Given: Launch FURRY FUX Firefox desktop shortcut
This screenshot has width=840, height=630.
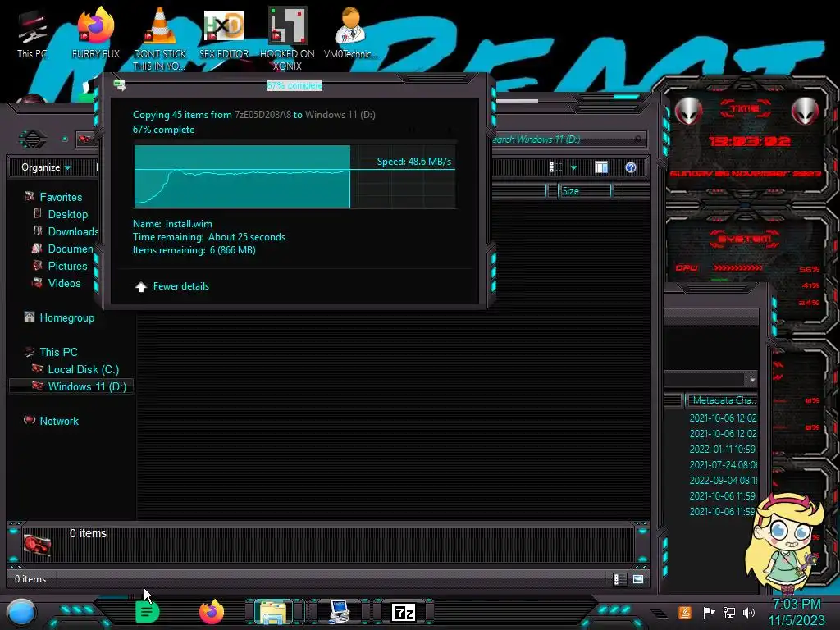Looking at the screenshot, I should (x=95, y=33).
